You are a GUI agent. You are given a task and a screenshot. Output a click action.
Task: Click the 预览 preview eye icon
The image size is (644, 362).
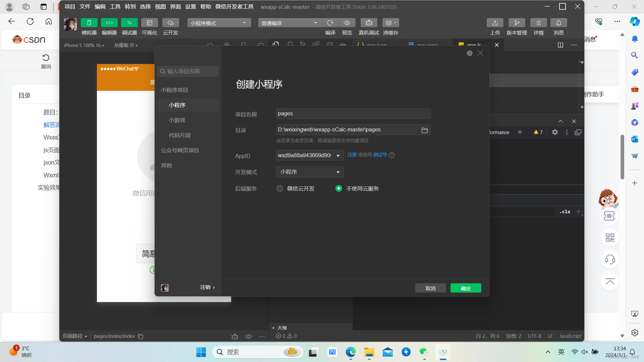coord(347,23)
